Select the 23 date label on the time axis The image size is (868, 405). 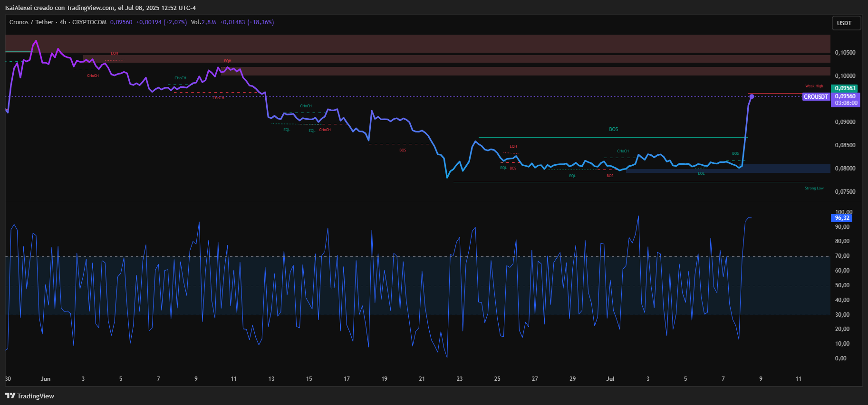point(460,379)
